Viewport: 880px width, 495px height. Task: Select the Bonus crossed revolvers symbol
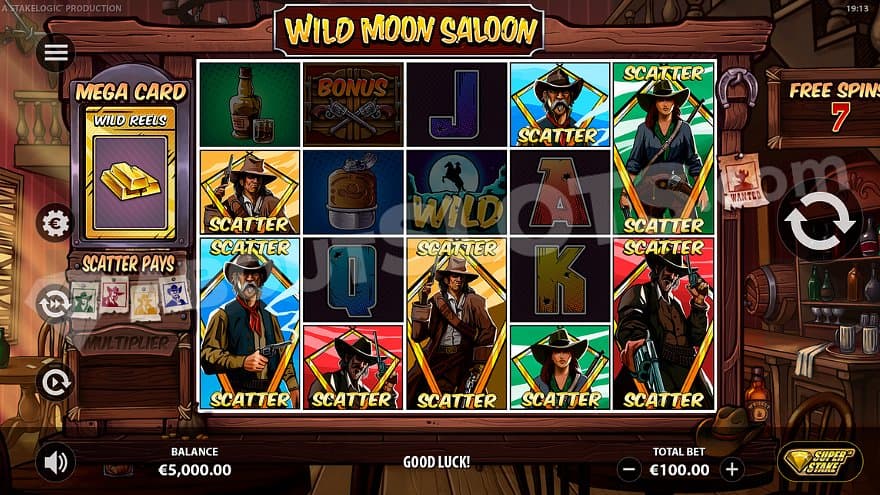click(x=353, y=104)
